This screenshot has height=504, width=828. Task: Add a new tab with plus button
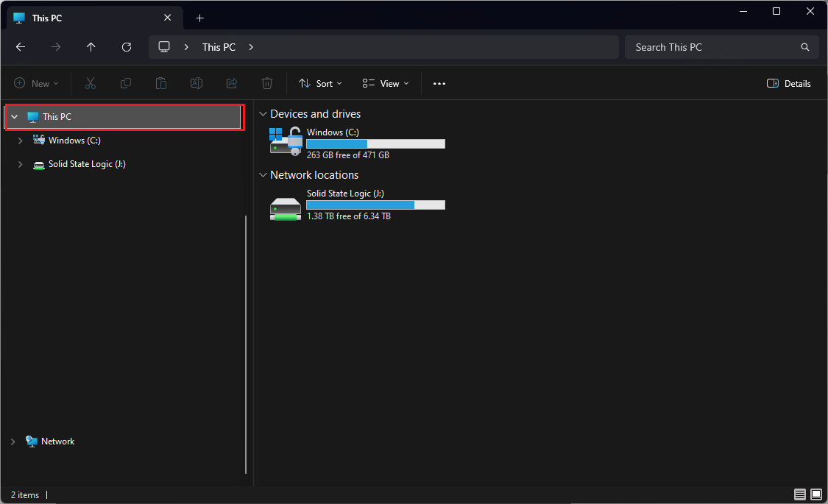pos(199,18)
